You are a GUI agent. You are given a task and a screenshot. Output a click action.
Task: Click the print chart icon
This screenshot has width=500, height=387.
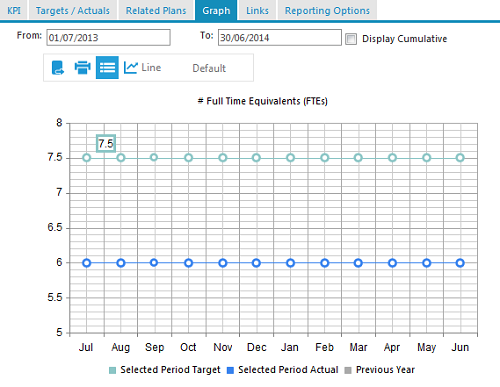pos(82,68)
